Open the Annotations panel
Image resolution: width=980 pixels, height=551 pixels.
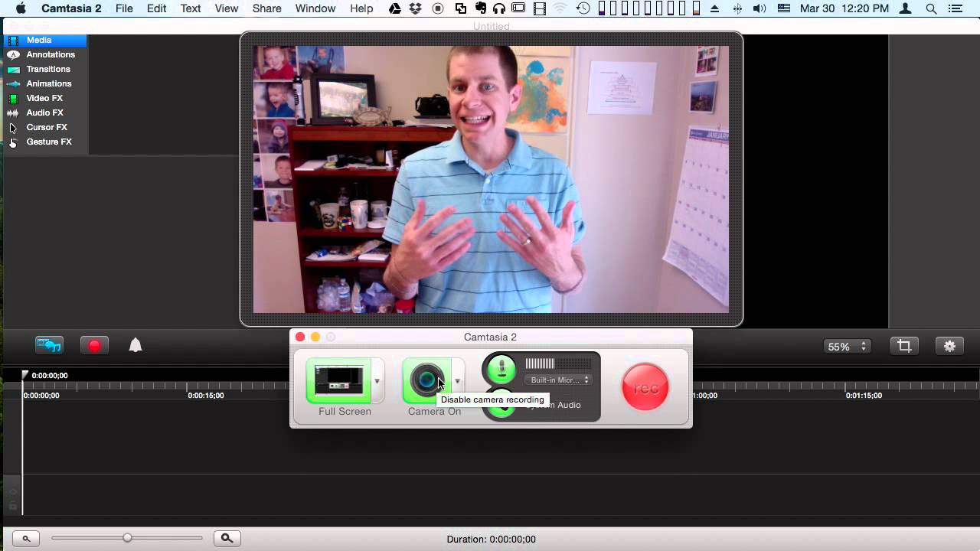pyautogui.click(x=44, y=54)
